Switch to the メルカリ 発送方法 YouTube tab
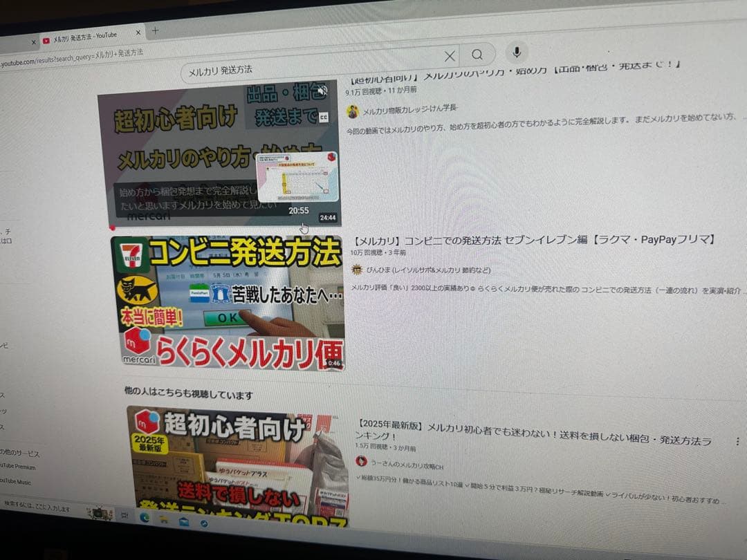The height and width of the screenshot is (560, 747). (83, 33)
